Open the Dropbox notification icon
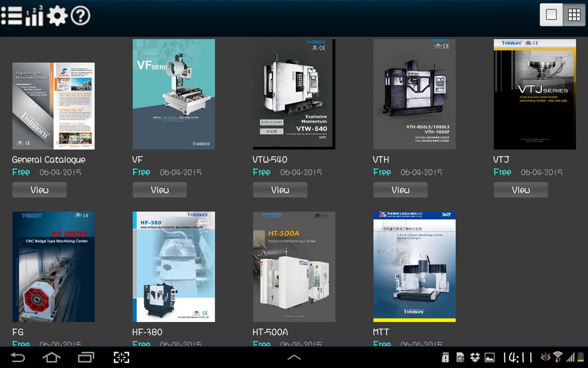This screenshot has width=588, height=368. [x=475, y=357]
